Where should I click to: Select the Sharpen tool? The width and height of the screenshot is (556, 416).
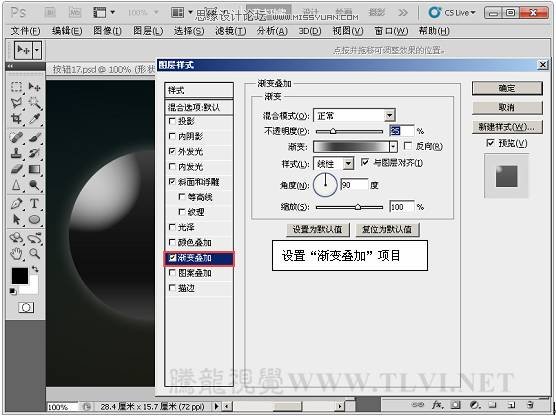point(16,185)
